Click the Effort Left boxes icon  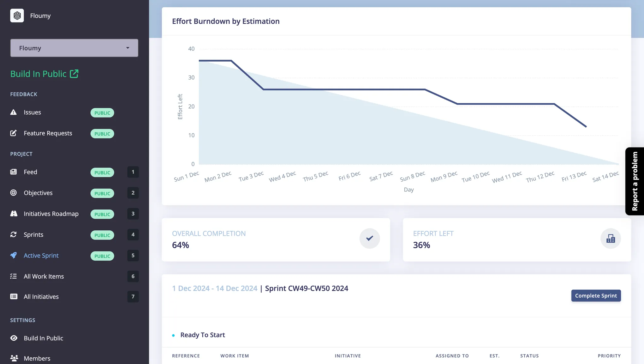point(611,239)
